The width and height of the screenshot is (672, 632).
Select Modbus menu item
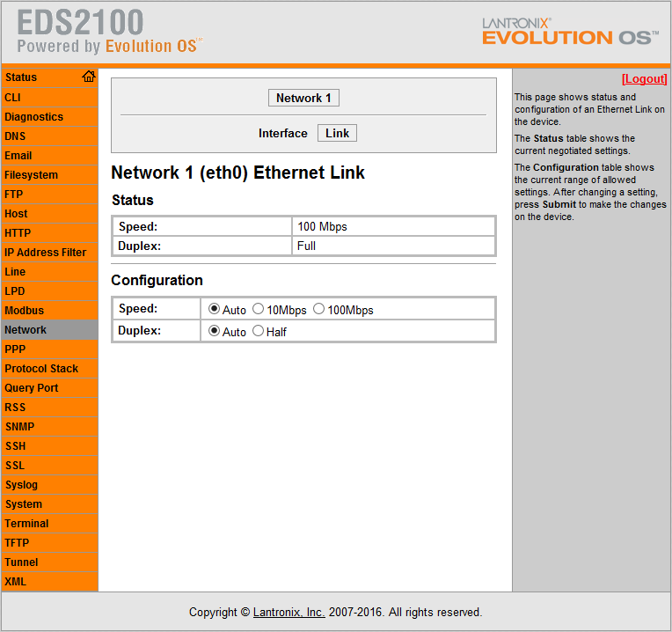50,311
